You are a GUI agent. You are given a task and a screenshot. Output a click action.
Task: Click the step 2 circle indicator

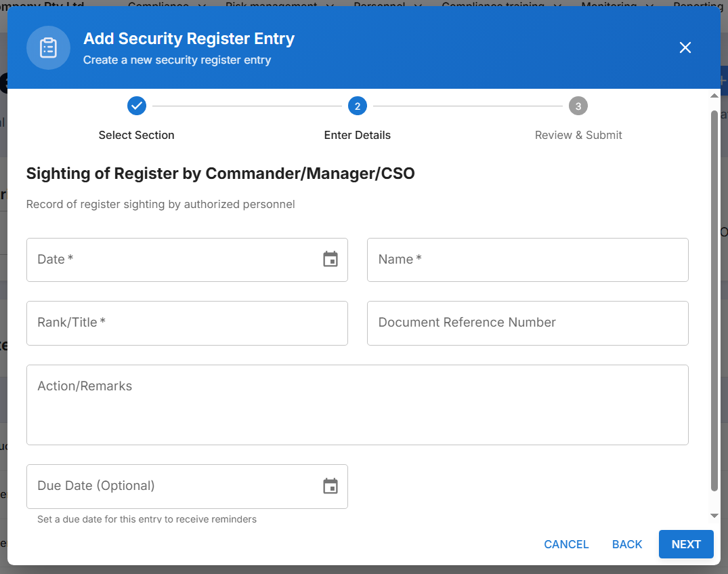(358, 106)
